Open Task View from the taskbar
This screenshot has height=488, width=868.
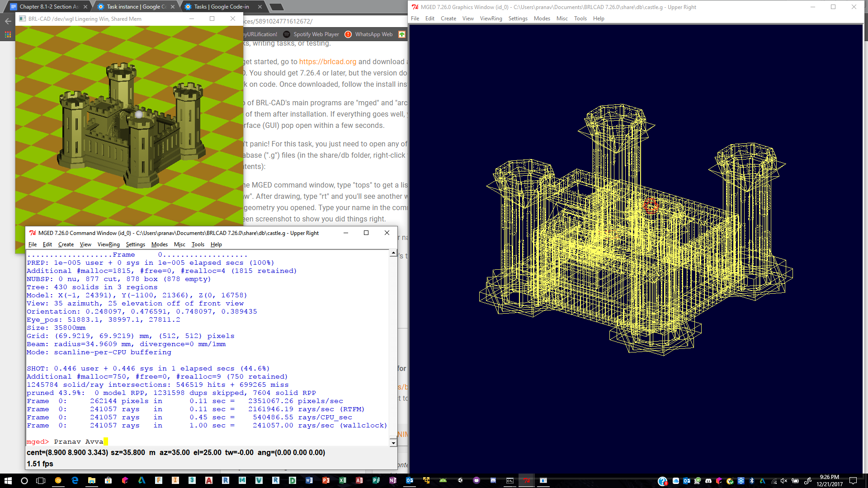coord(41,480)
